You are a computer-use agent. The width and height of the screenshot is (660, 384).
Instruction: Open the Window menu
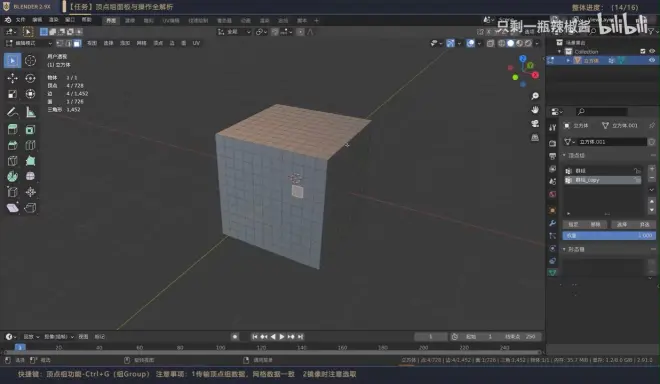[70, 20]
